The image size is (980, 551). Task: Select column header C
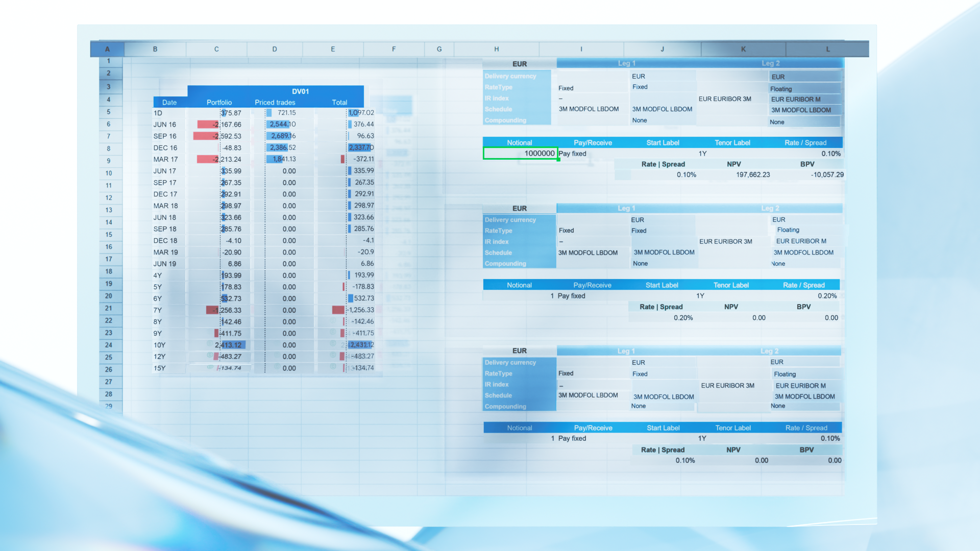[216, 49]
